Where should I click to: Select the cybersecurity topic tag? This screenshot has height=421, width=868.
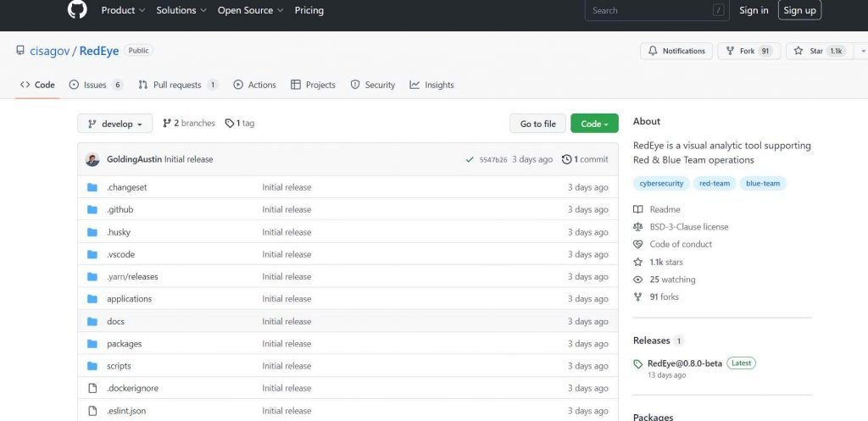[x=661, y=183]
